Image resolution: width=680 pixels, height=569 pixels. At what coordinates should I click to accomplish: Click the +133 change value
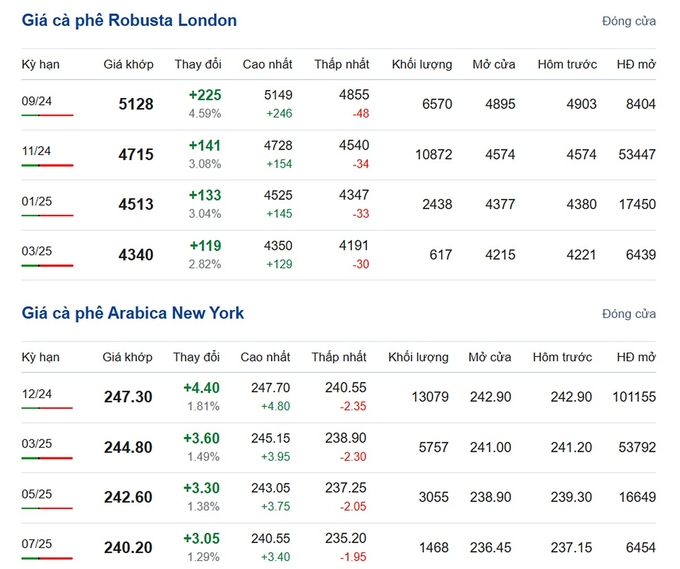(x=205, y=195)
